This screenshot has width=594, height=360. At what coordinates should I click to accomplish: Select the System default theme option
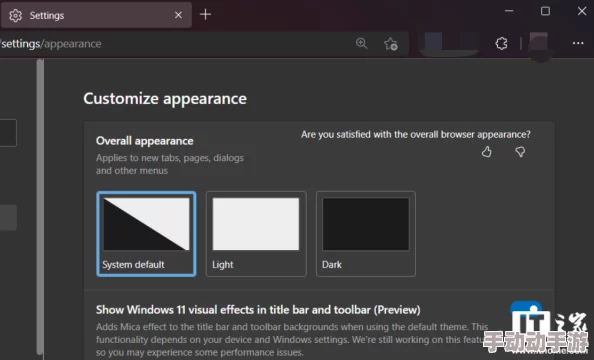tap(146, 234)
